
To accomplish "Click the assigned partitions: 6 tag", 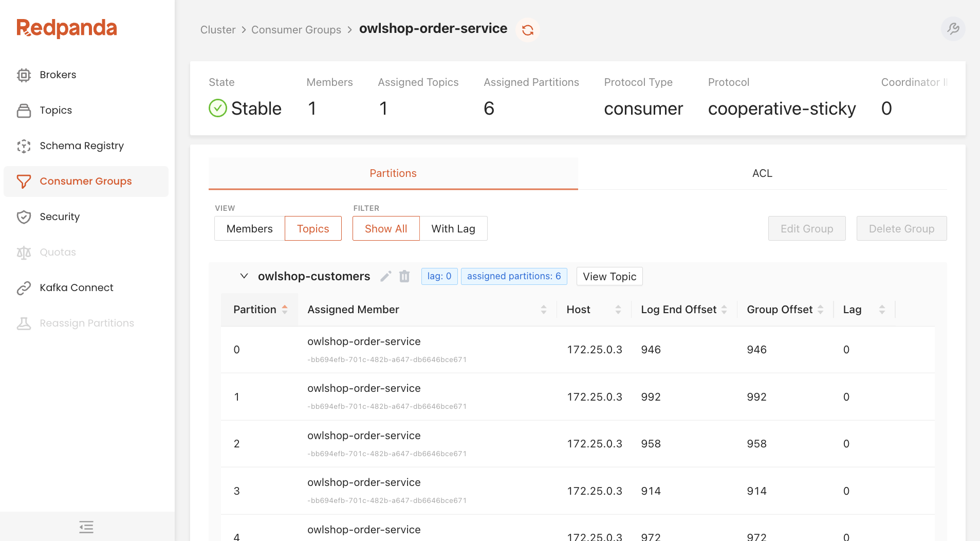I will click(x=514, y=276).
